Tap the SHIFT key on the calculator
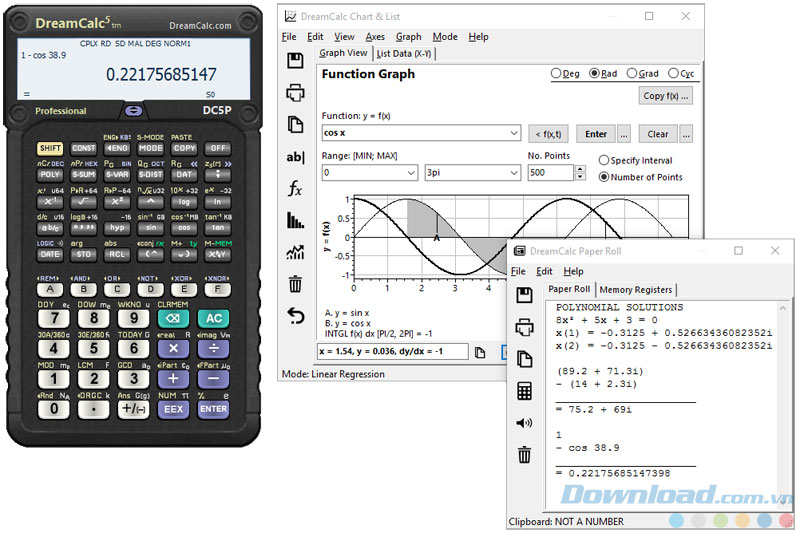 (50, 148)
